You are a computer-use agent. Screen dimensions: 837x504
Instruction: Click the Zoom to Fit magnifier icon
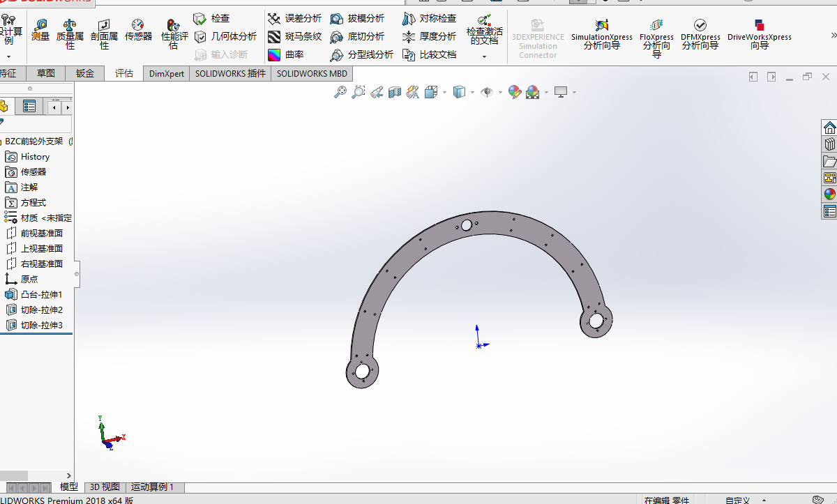[340, 92]
